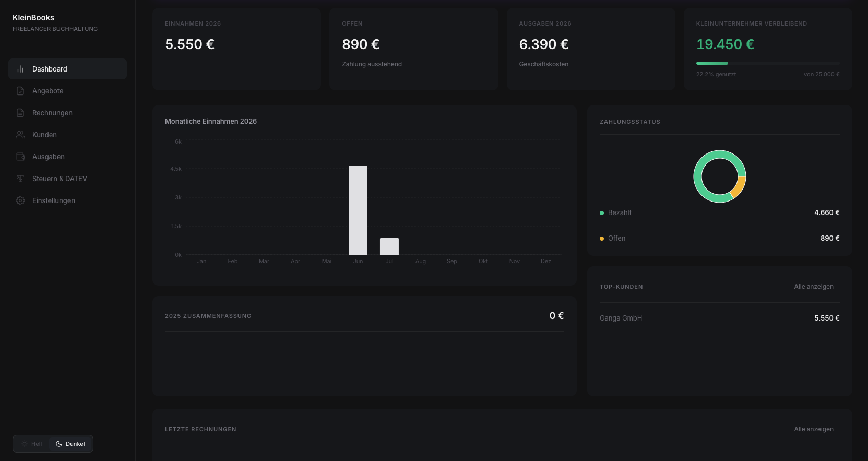Click the 'von 25.000 €' label

click(x=822, y=74)
